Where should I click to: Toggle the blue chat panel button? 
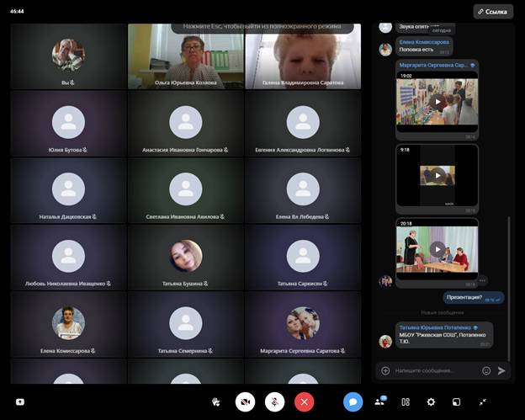click(353, 402)
